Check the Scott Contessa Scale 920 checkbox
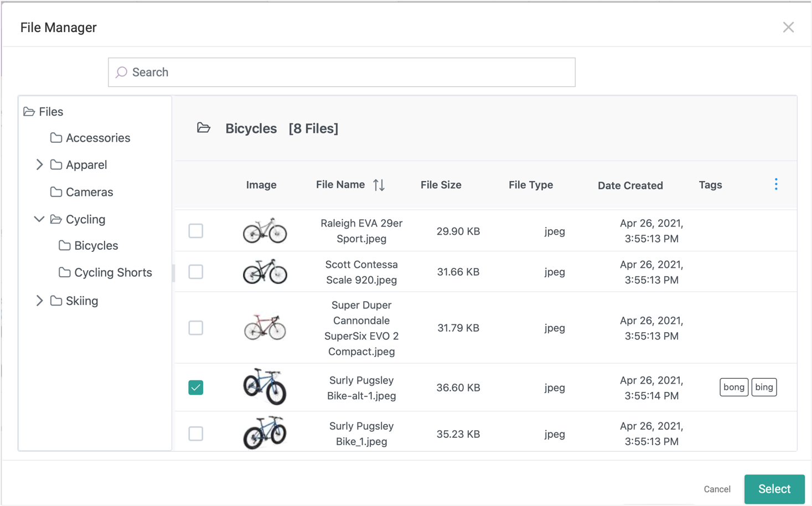 pyautogui.click(x=195, y=272)
